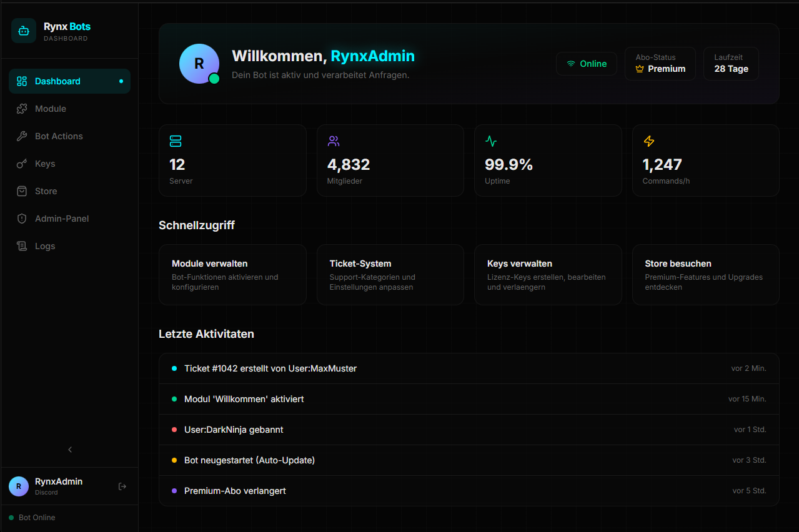Open the Module verwalten quick access card
The image size is (799, 532).
click(x=232, y=275)
